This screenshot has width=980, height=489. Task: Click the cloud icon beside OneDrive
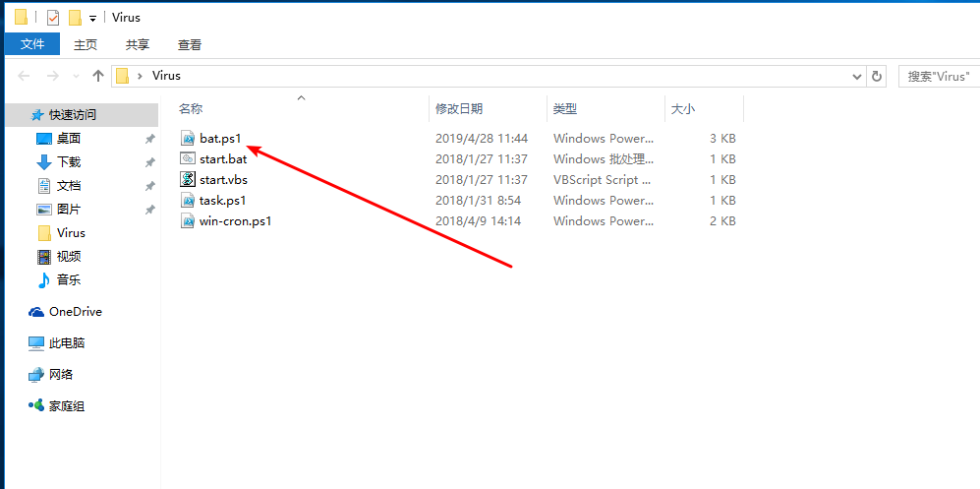36,312
